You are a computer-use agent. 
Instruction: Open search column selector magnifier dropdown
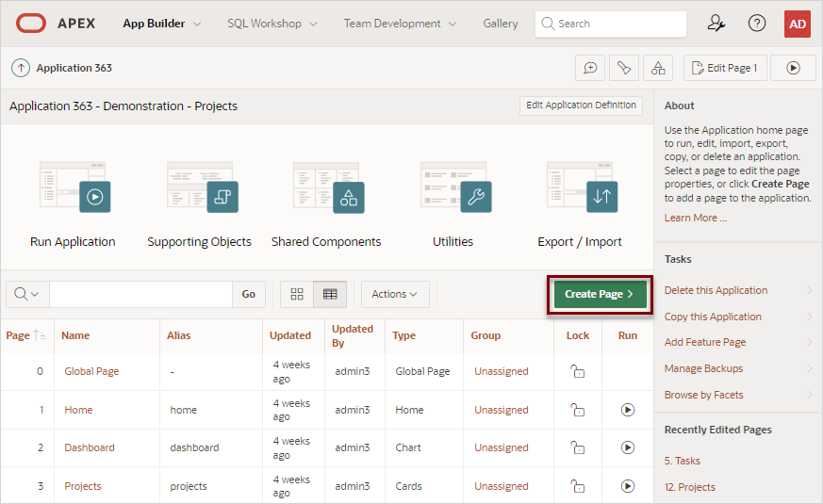coord(27,294)
